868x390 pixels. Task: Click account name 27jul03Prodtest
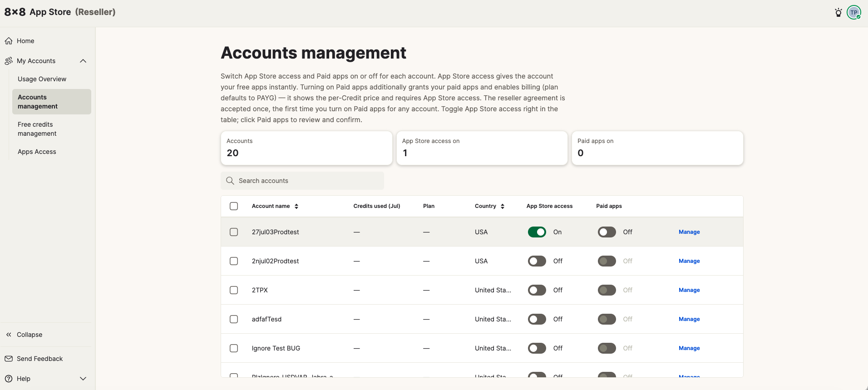pyautogui.click(x=275, y=232)
